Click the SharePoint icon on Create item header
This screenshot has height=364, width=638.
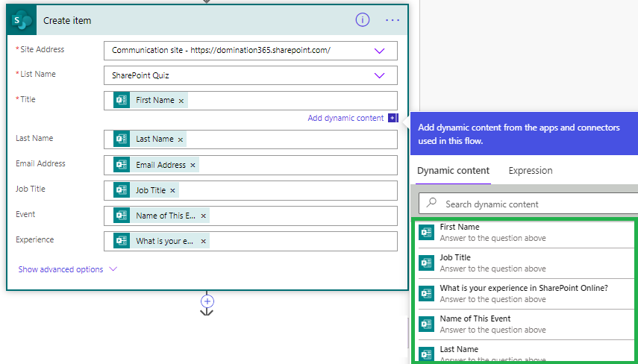coord(22,20)
